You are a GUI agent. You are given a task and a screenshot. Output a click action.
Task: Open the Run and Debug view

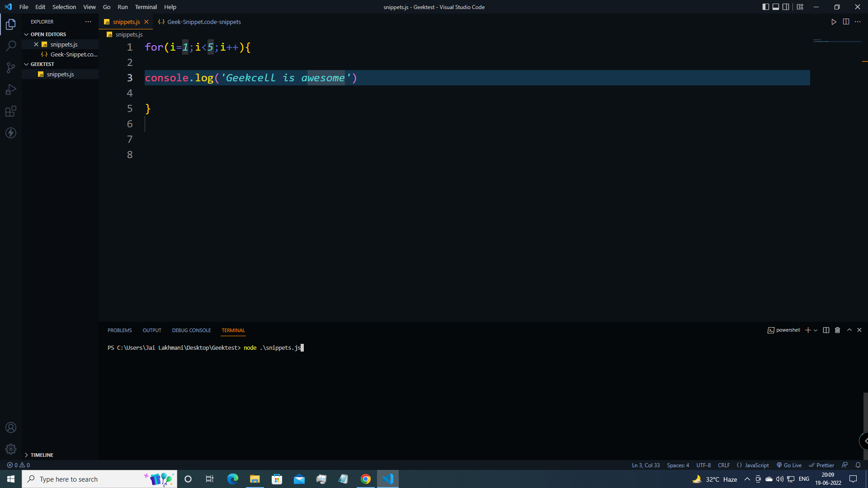[x=11, y=89]
